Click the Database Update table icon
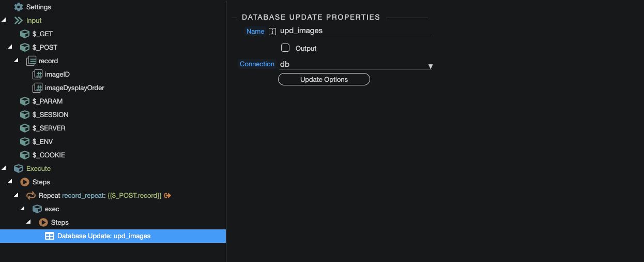This screenshot has height=262, width=644. point(50,236)
